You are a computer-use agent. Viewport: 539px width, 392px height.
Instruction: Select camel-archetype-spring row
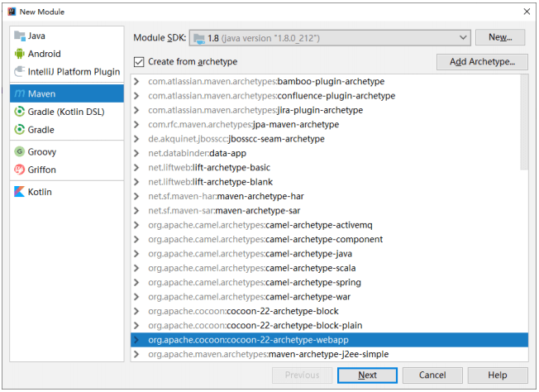pos(329,282)
